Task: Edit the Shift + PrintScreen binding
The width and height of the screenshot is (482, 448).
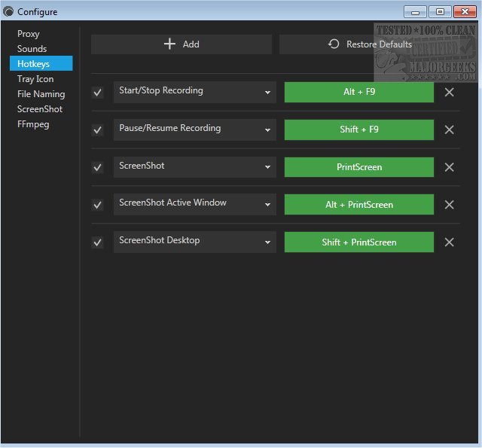Action: [359, 242]
